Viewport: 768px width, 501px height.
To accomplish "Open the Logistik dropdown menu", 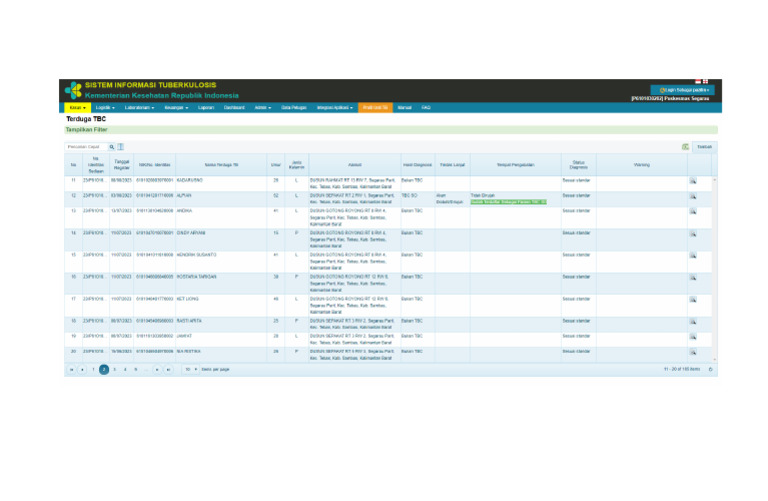I will pyautogui.click(x=105, y=108).
